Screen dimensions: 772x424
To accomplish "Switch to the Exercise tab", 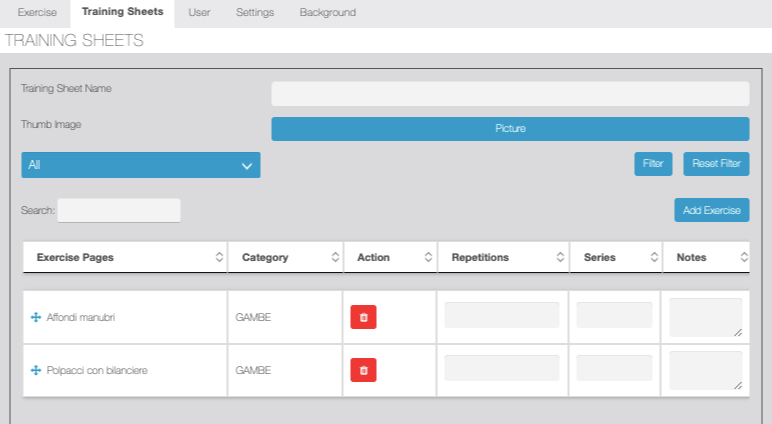I will pos(36,13).
